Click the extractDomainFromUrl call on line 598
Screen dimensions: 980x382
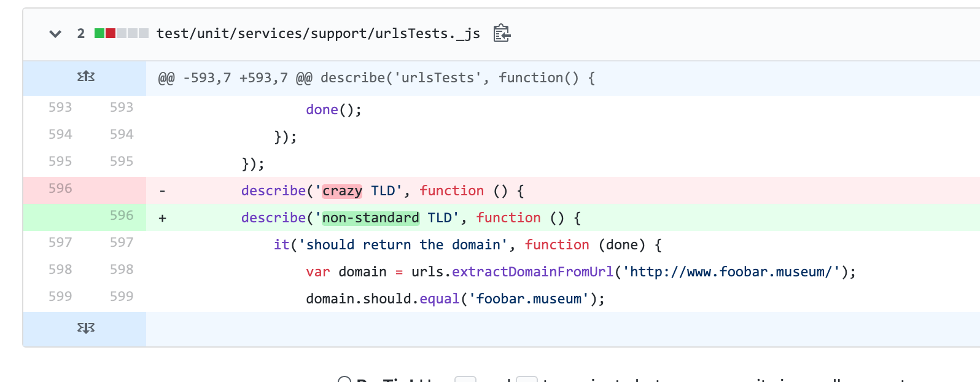point(532,272)
